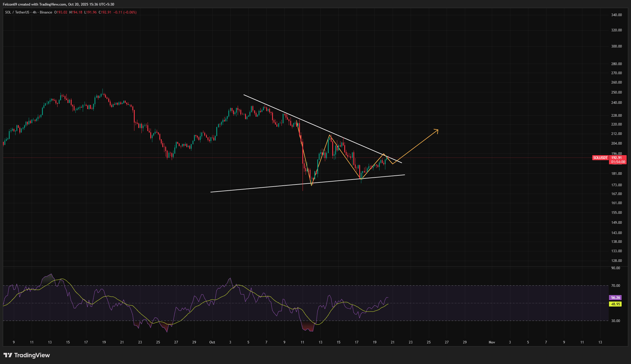Click the Oct label on time axis

pyautogui.click(x=212, y=342)
